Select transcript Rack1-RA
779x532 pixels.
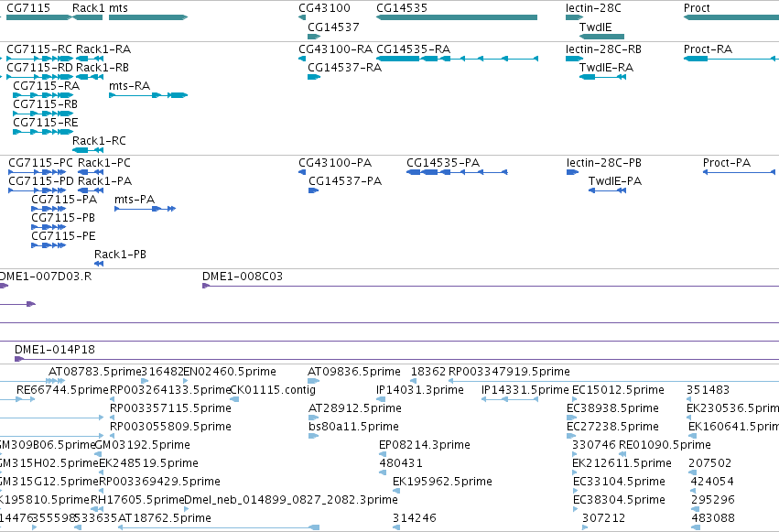pos(90,59)
